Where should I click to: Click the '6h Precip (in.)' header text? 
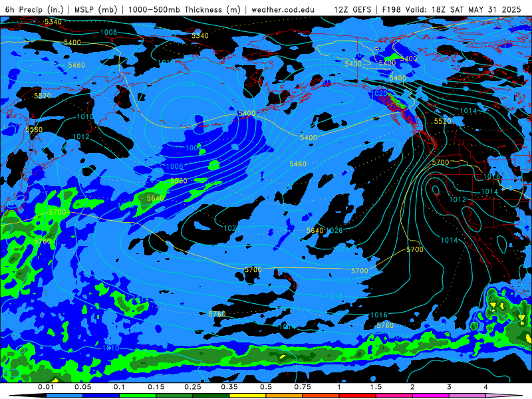pyautogui.click(x=35, y=9)
